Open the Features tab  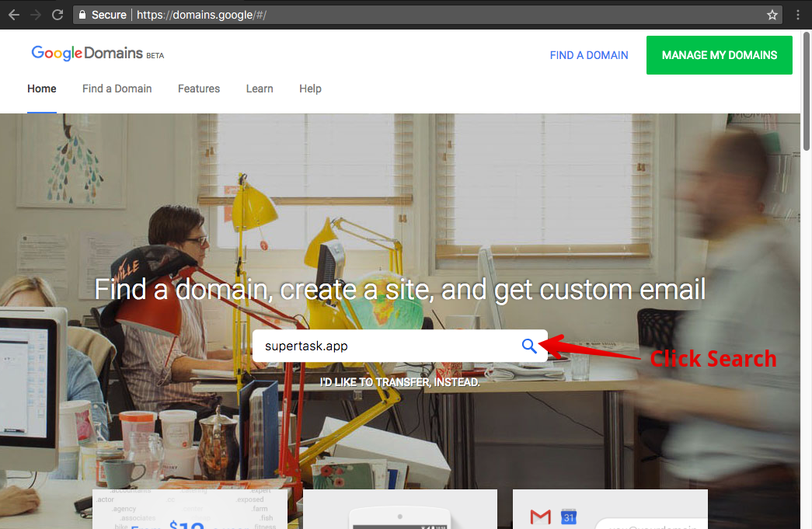(x=199, y=89)
